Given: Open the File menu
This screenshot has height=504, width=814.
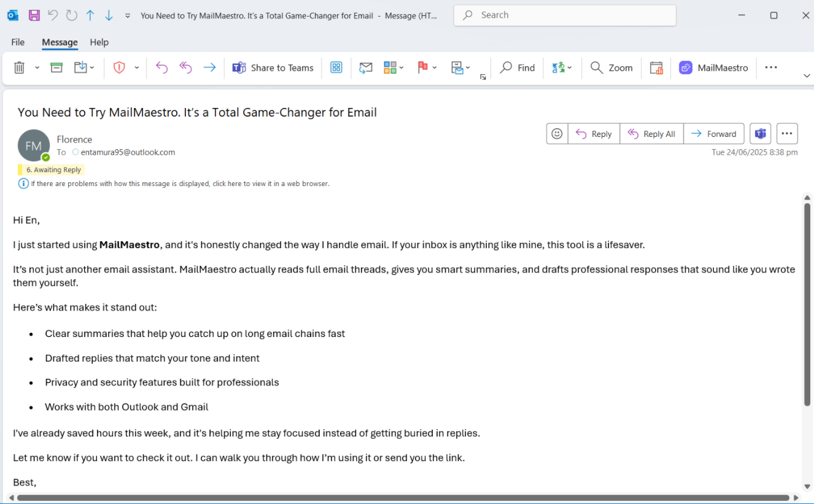Looking at the screenshot, I should pos(18,42).
